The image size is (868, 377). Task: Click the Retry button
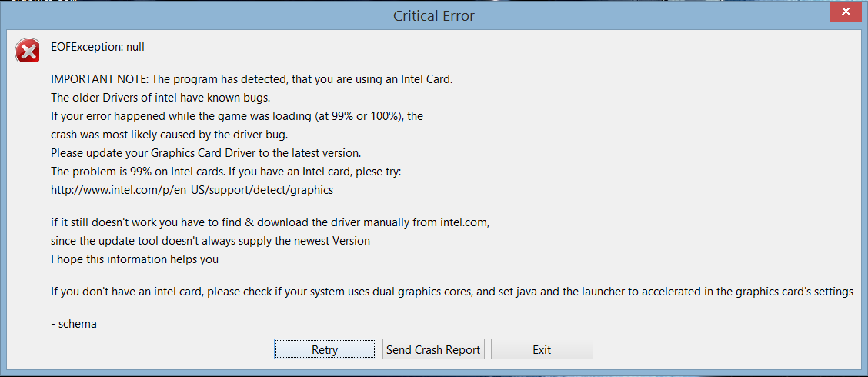tap(325, 349)
